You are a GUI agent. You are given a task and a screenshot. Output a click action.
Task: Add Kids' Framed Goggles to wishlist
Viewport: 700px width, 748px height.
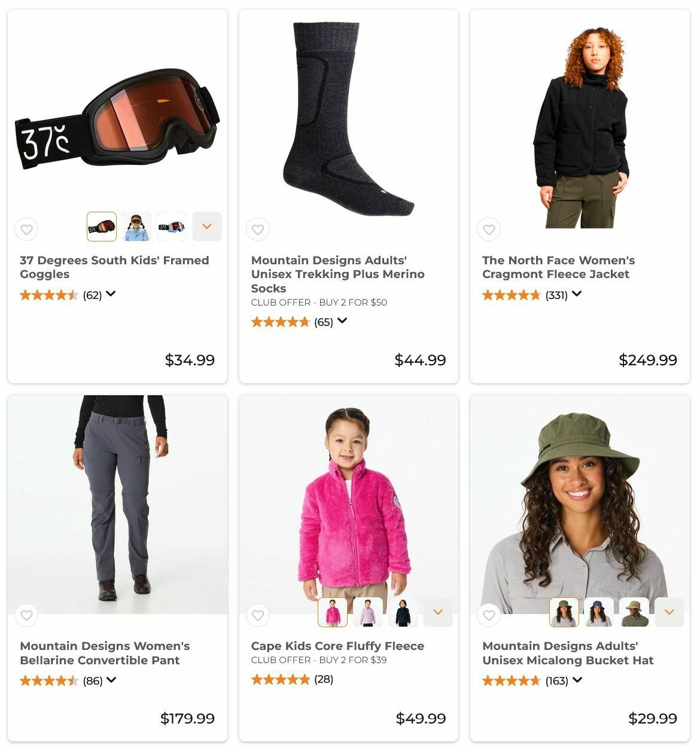[x=26, y=229]
